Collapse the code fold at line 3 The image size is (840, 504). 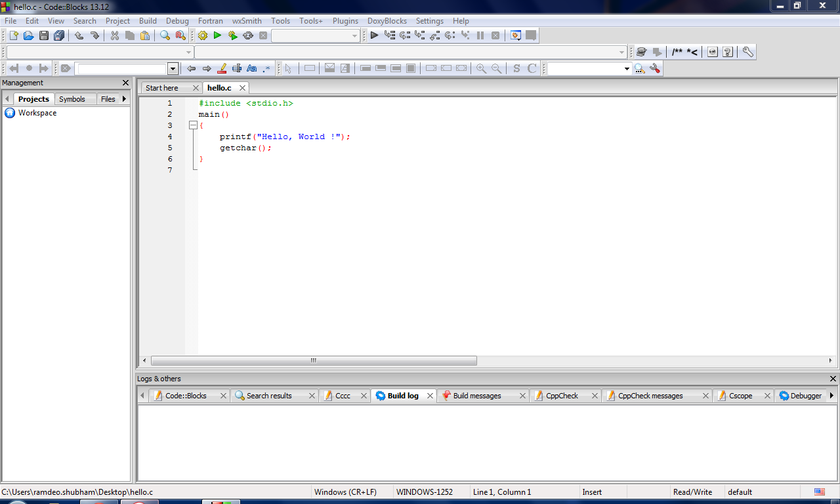pos(193,125)
